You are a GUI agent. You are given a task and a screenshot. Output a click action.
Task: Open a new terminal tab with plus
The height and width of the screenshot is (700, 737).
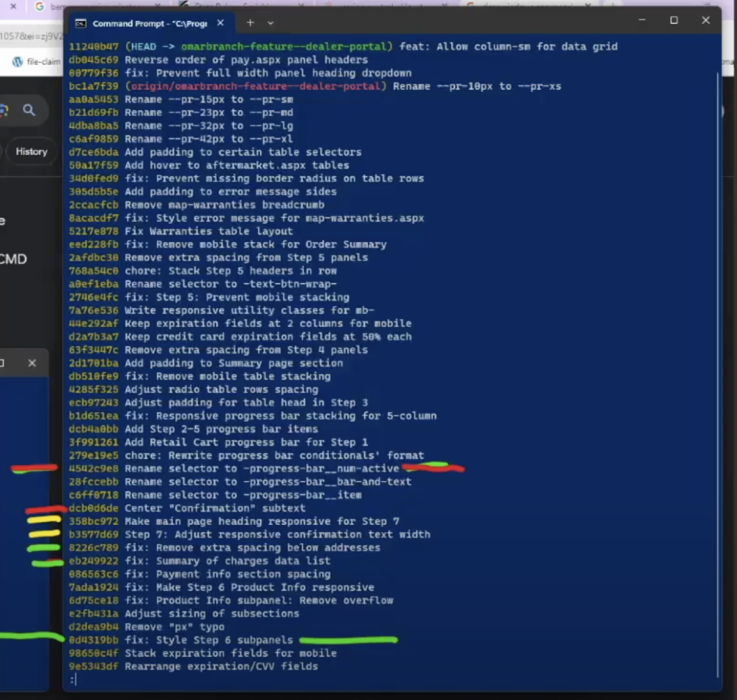click(x=250, y=23)
